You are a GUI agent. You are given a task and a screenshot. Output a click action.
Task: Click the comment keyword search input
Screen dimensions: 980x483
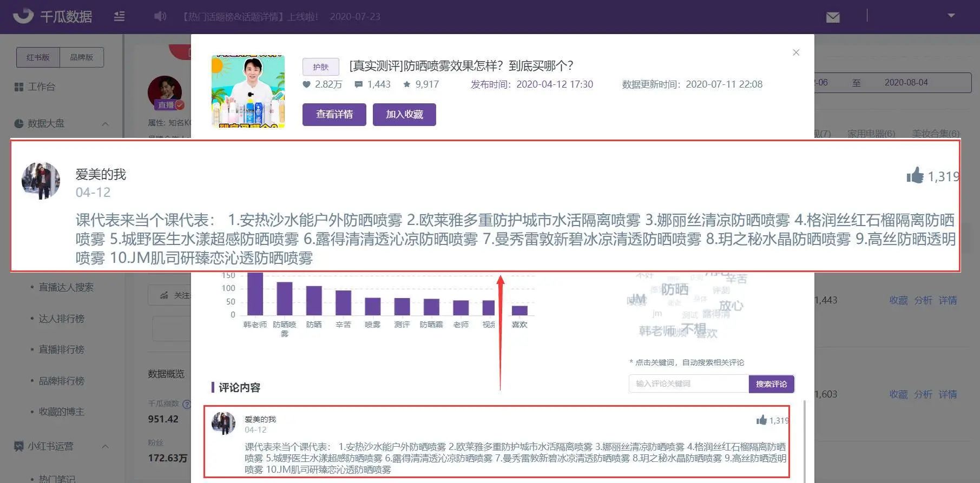point(688,384)
